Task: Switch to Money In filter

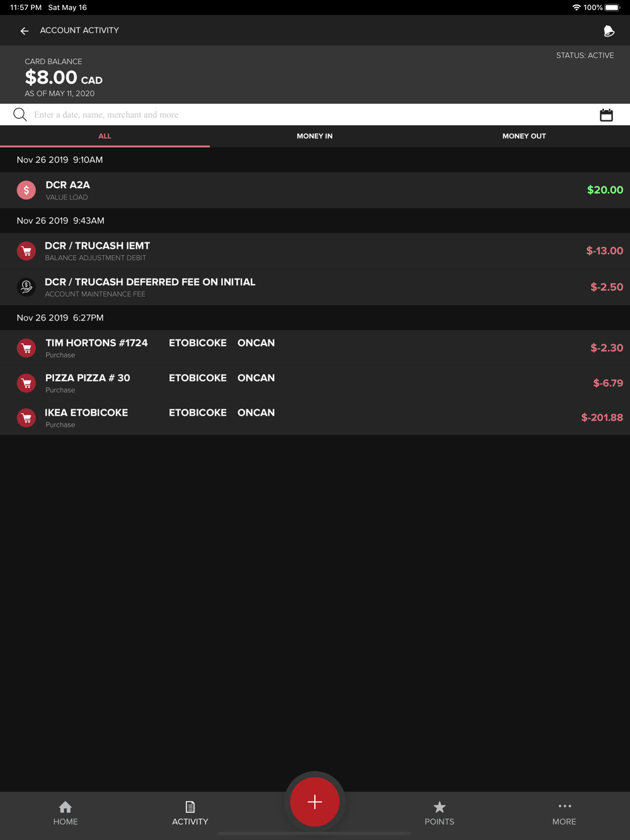Action: 314,136
